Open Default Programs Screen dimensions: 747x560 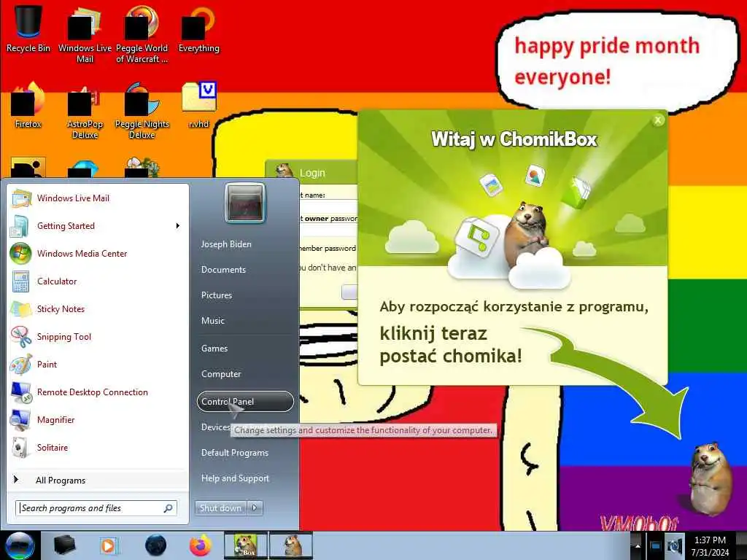235,453
